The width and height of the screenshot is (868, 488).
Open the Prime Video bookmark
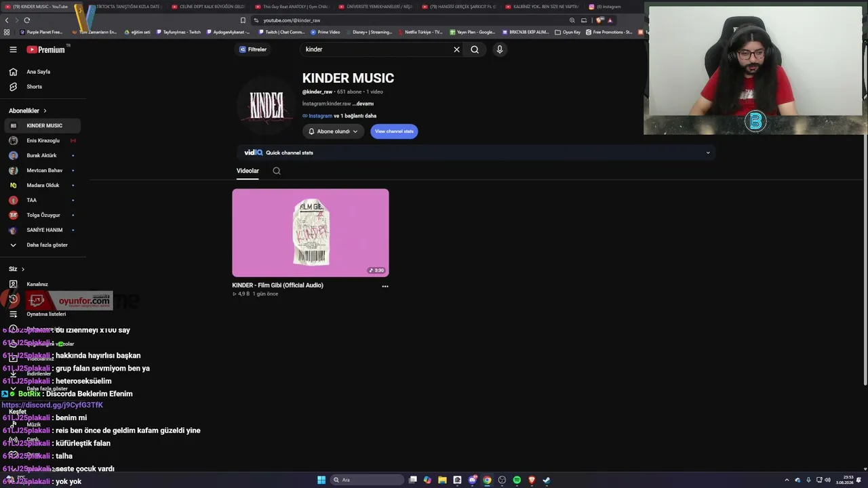(325, 32)
